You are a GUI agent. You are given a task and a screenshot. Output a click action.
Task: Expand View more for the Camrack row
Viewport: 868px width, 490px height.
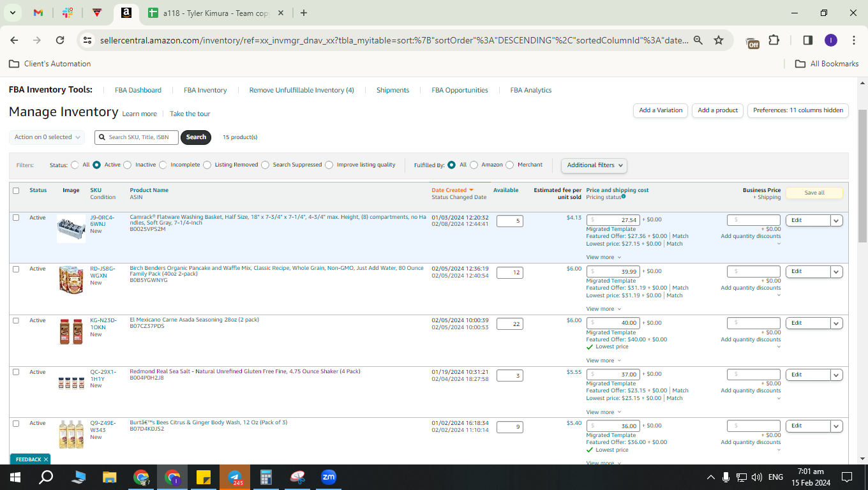pos(603,257)
